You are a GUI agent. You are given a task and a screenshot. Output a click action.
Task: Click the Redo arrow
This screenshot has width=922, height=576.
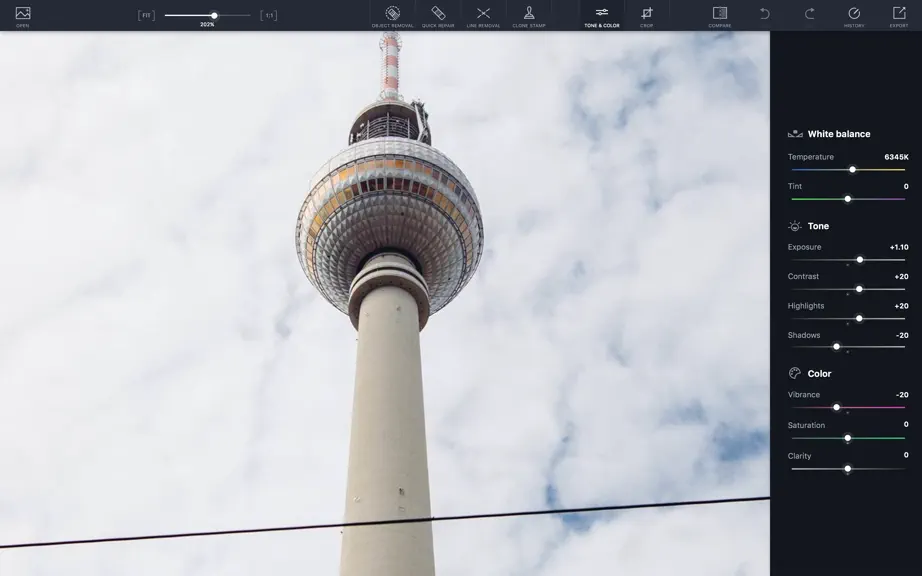click(x=809, y=14)
